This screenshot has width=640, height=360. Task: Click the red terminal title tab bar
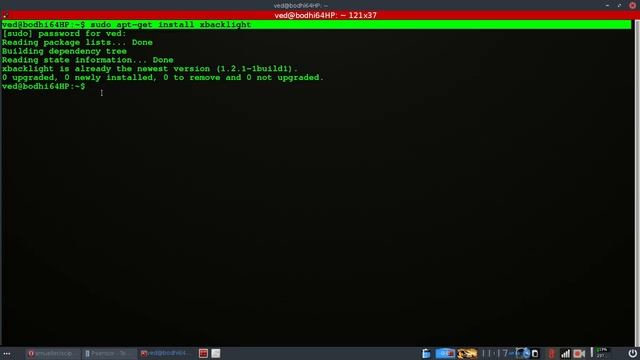(320, 15)
